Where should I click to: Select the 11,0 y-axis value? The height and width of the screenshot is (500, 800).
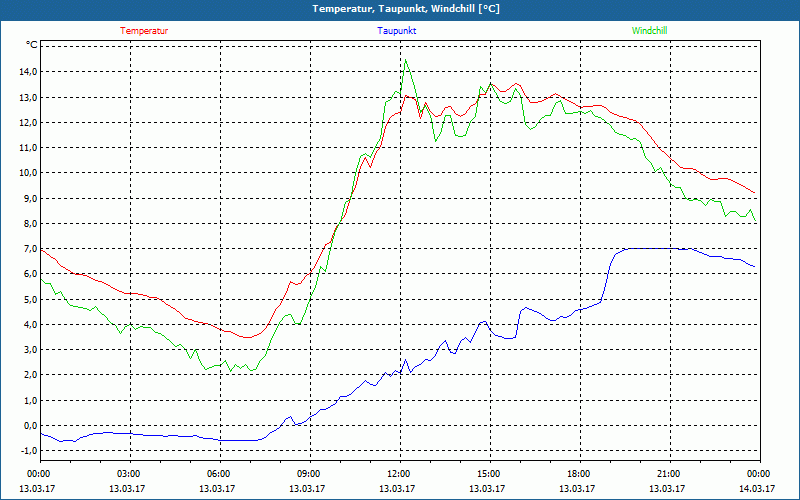point(28,148)
